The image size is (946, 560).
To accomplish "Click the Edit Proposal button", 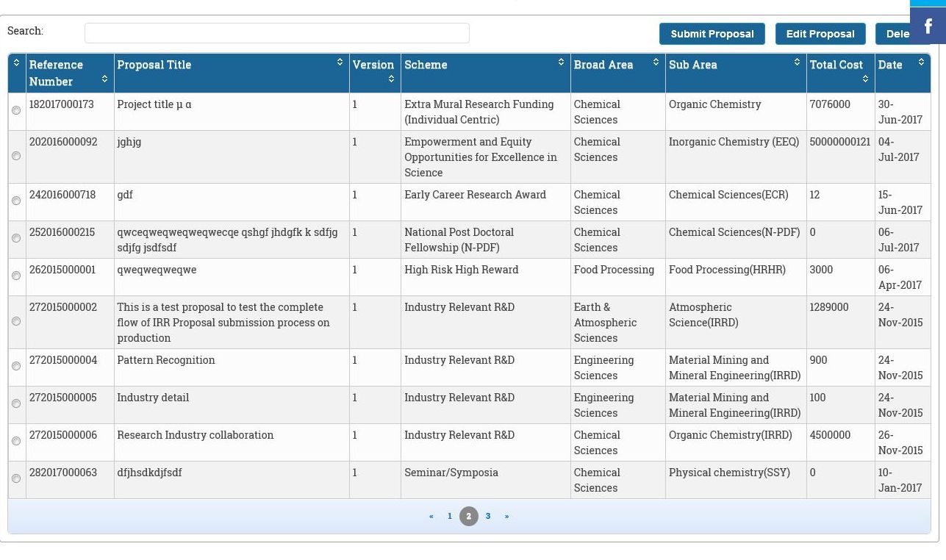I will click(x=820, y=34).
